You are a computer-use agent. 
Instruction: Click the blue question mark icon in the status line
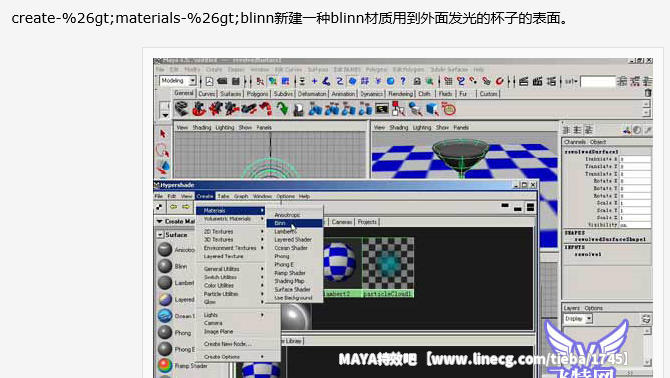(403, 81)
